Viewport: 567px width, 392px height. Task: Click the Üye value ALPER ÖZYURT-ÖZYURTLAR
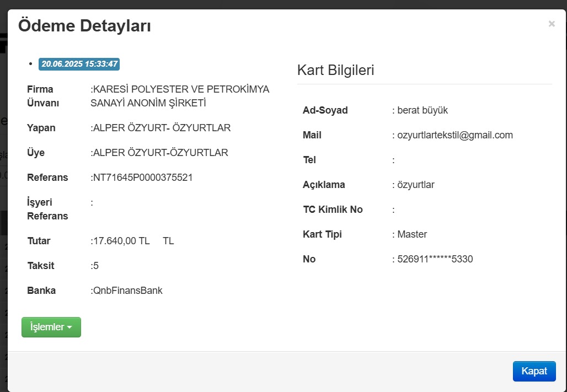coord(161,153)
